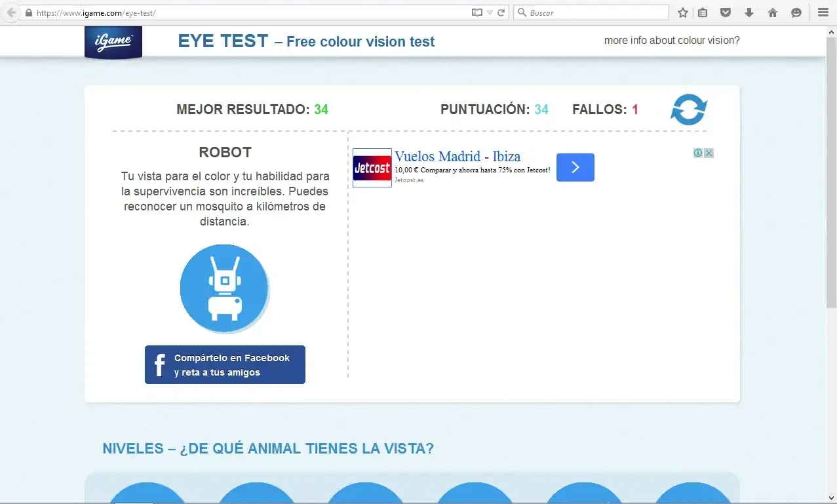Click the EYE TEST page title
Screen dimensions: 837x504
pyautogui.click(x=223, y=41)
